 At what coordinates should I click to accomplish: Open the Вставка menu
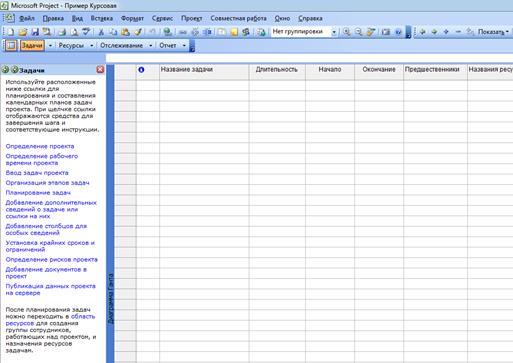(x=102, y=18)
